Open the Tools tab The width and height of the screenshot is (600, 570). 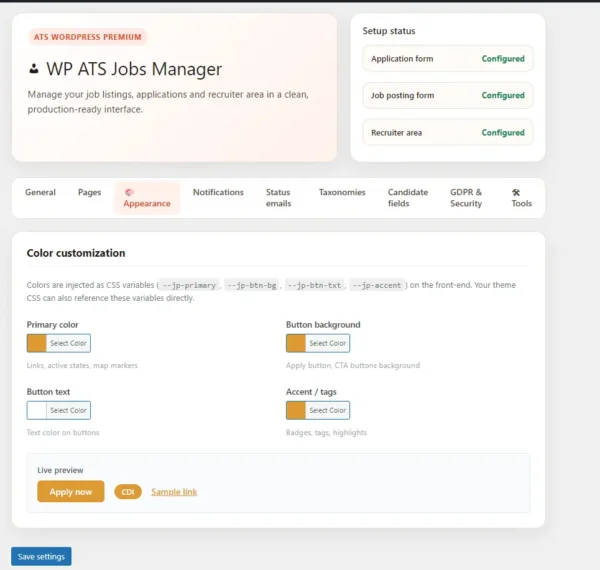click(x=522, y=198)
